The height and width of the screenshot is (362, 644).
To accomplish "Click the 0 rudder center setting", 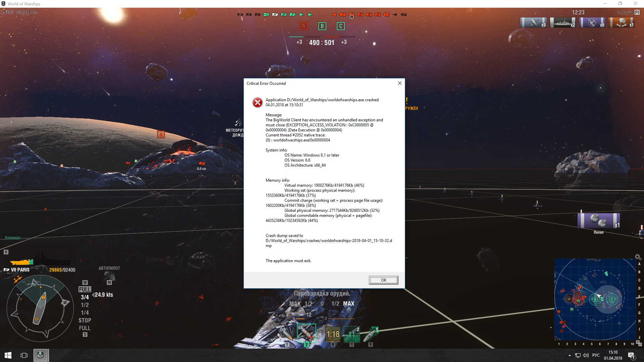I will pos(322,304).
